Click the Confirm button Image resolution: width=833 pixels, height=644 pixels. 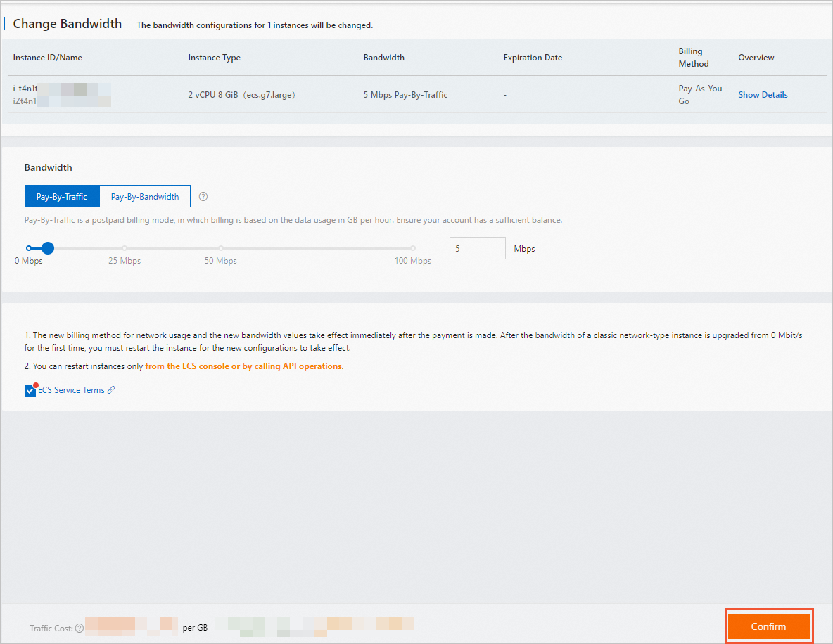click(x=768, y=626)
